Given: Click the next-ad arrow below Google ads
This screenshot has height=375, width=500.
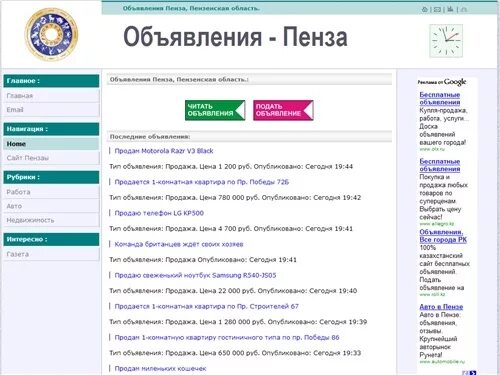Looking at the screenshot, I should click(473, 373).
